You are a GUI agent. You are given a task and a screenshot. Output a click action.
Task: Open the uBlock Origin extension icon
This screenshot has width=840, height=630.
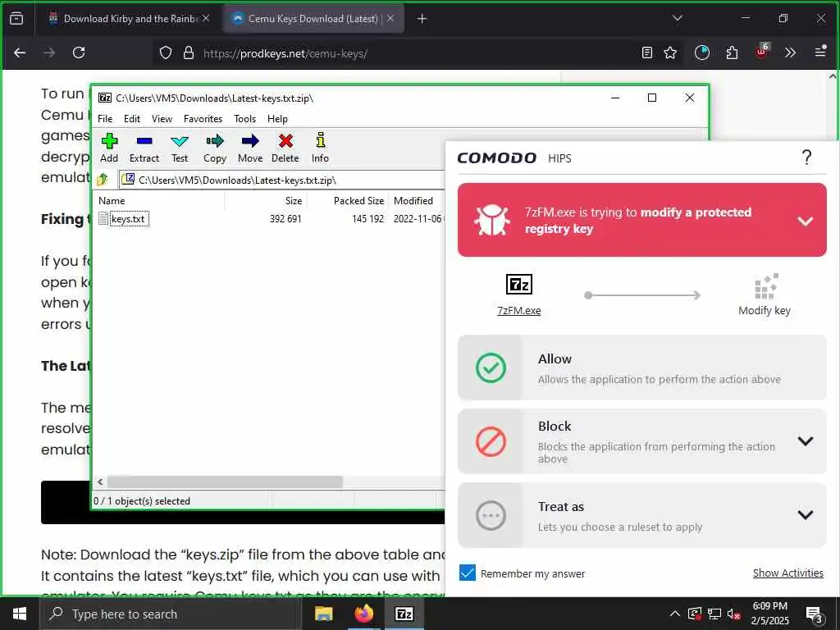(762, 52)
